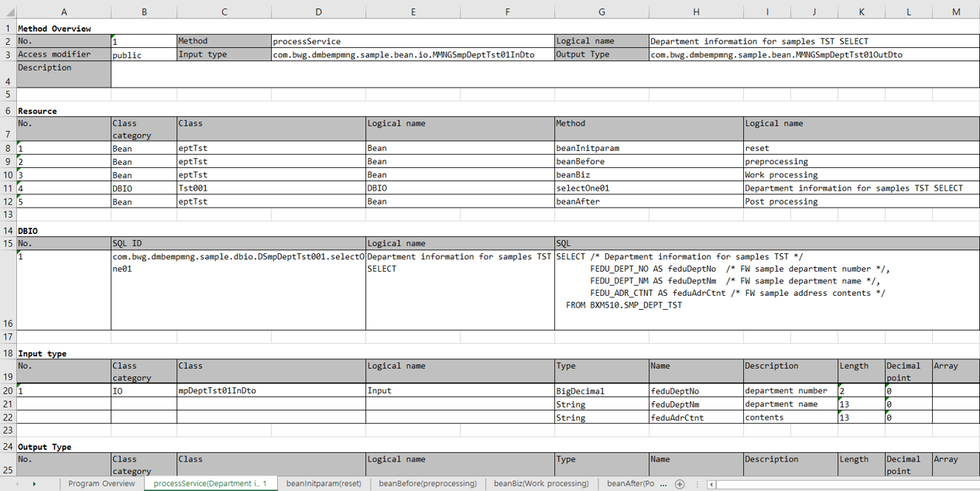This screenshot has width=980, height=491.
Task: Select column D header
Action: (318, 12)
